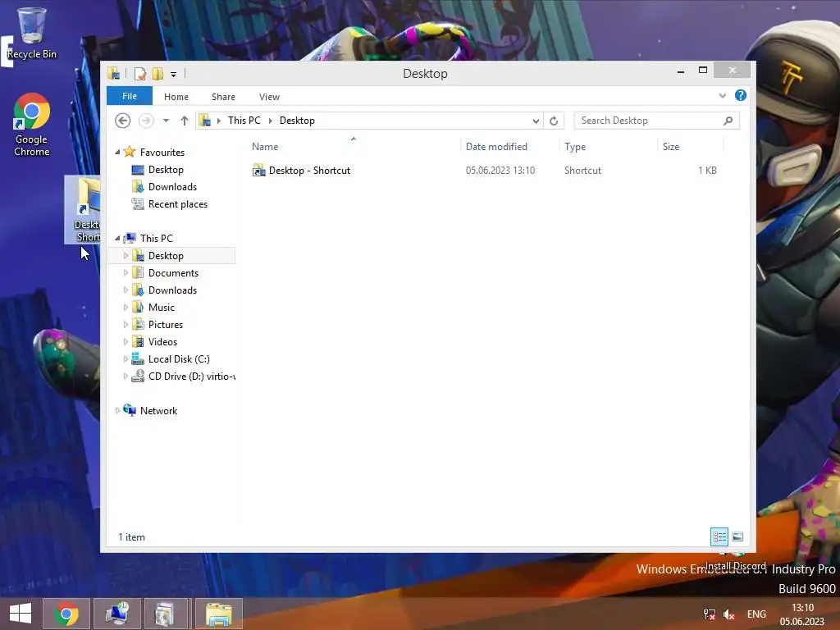Select Network in the navigation pane
Screen dimensions: 840x630
tap(158, 411)
